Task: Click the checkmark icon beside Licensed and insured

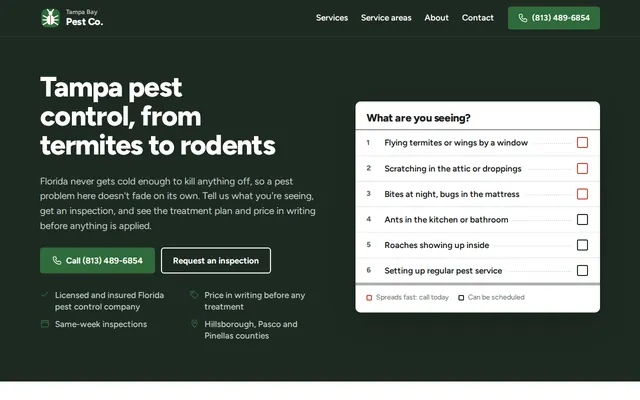Action: click(x=45, y=294)
